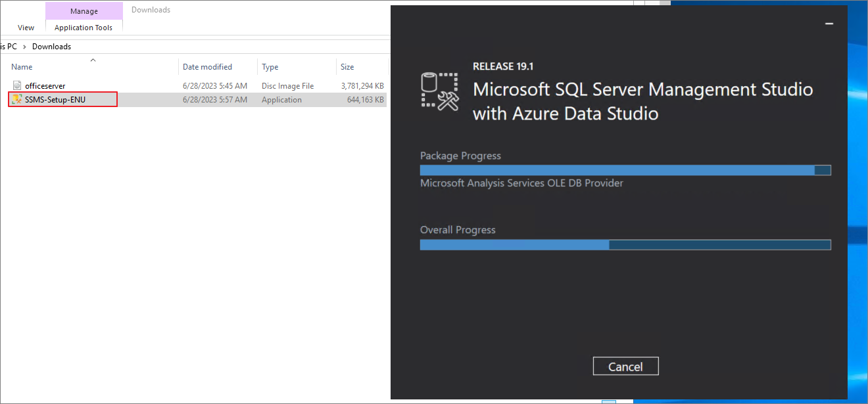
Task: Open the View ribbon tab
Action: click(x=26, y=28)
